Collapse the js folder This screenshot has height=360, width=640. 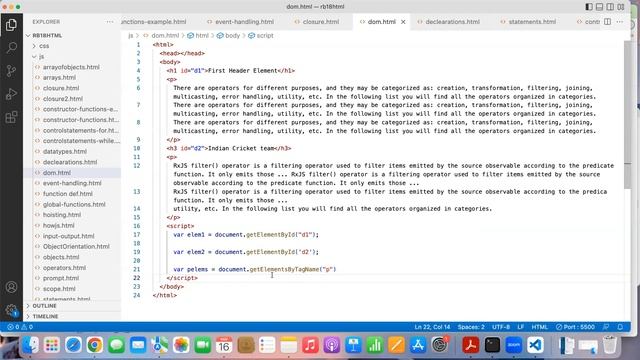41,57
